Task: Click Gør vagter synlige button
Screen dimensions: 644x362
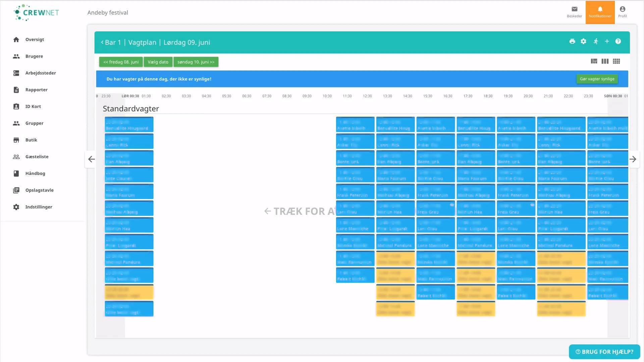Action: point(597,79)
